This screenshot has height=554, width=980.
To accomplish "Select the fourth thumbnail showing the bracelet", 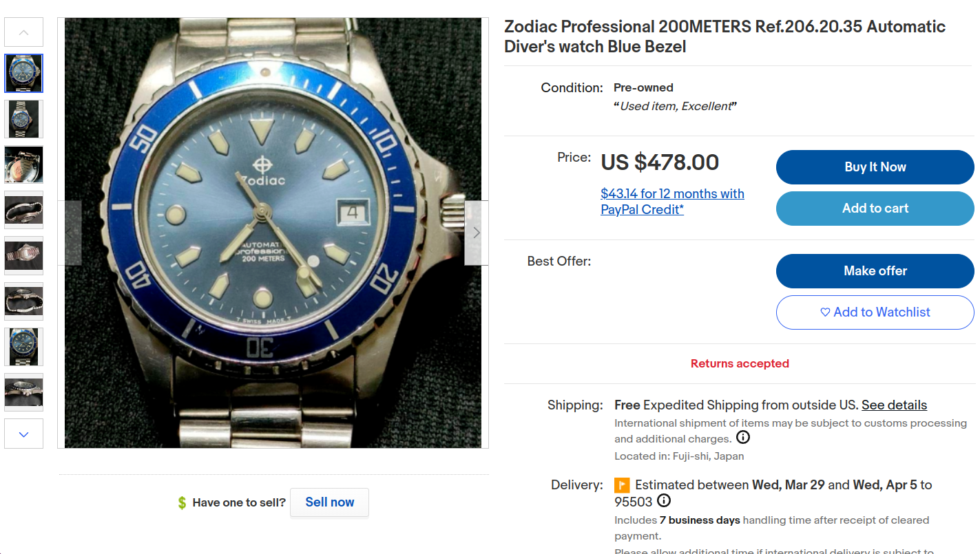I will click(x=24, y=210).
